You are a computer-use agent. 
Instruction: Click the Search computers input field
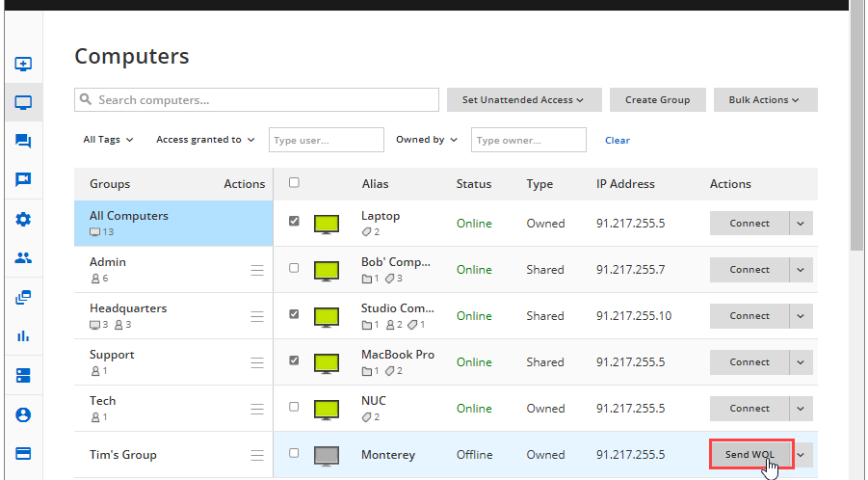(x=257, y=100)
